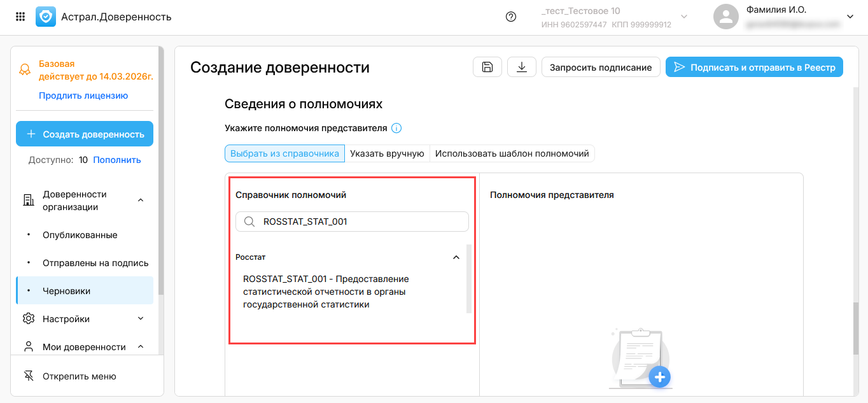Click the download arrow icon button
The width and height of the screenshot is (868, 403).
coord(522,67)
